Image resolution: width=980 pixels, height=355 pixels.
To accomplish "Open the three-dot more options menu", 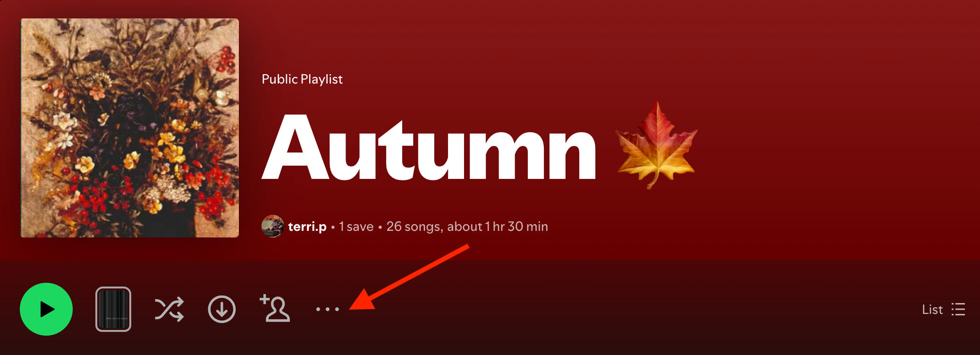I will tap(328, 309).
